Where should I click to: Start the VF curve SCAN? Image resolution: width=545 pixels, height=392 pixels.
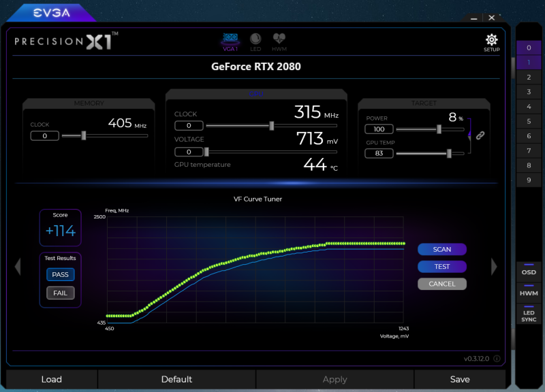click(441, 249)
